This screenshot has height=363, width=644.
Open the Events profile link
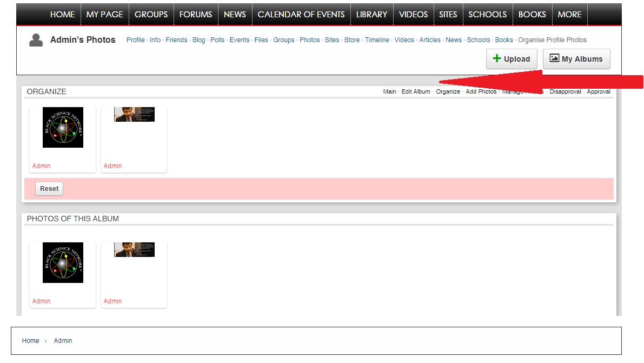[240, 40]
